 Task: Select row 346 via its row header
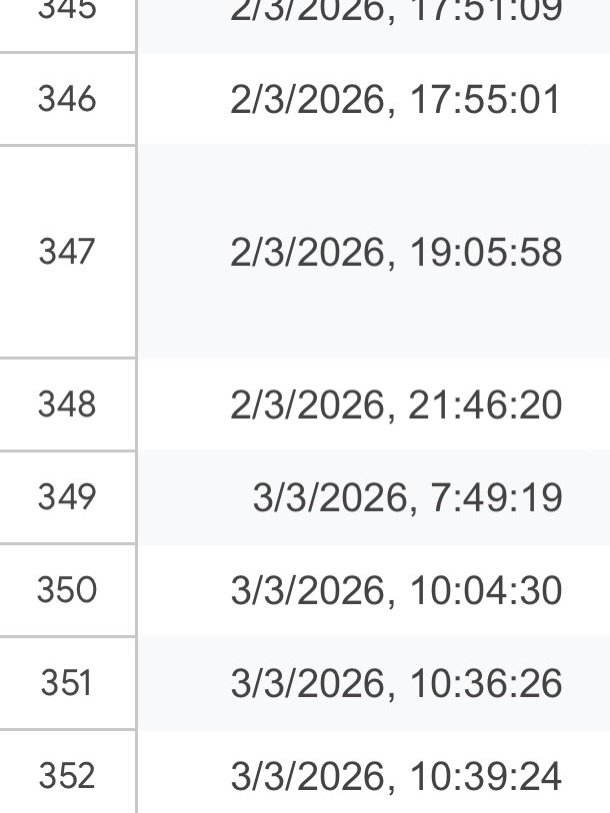pyautogui.click(x=67, y=99)
